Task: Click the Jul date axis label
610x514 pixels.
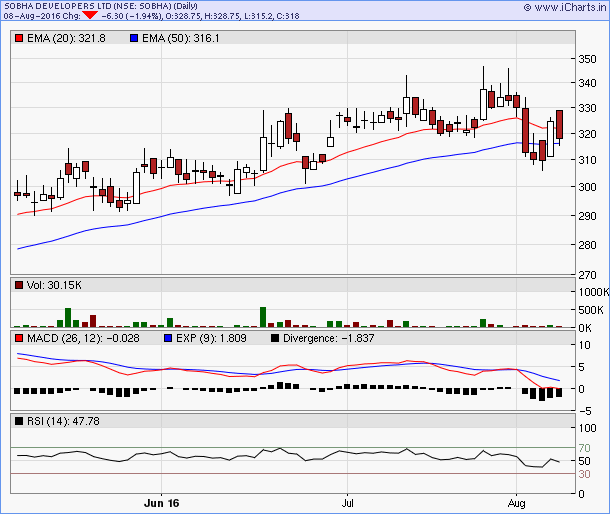Action: tap(347, 503)
